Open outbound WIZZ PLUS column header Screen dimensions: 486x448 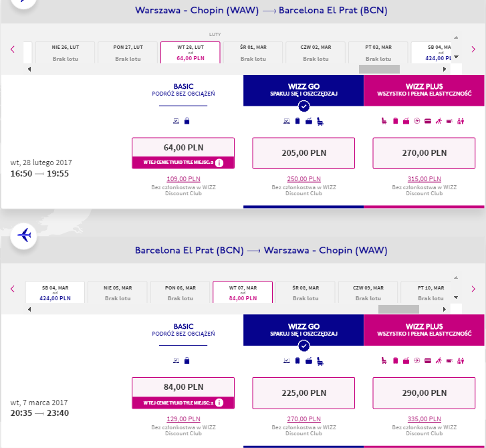pyautogui.click(x=424, y=90)
